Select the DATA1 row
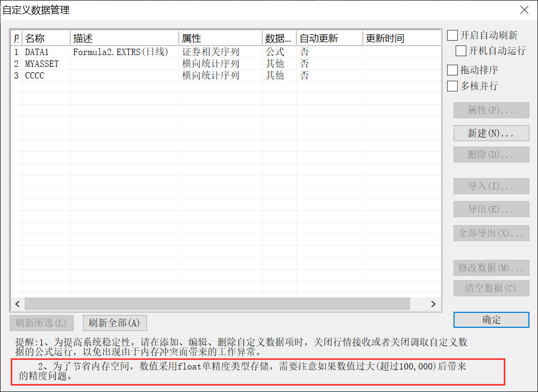 coord(226,52)
